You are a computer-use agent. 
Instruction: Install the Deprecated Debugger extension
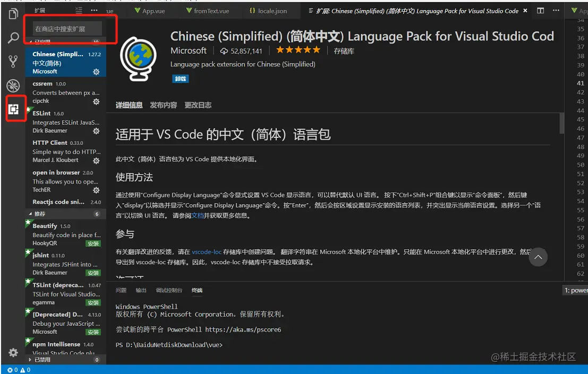[93, 332]
